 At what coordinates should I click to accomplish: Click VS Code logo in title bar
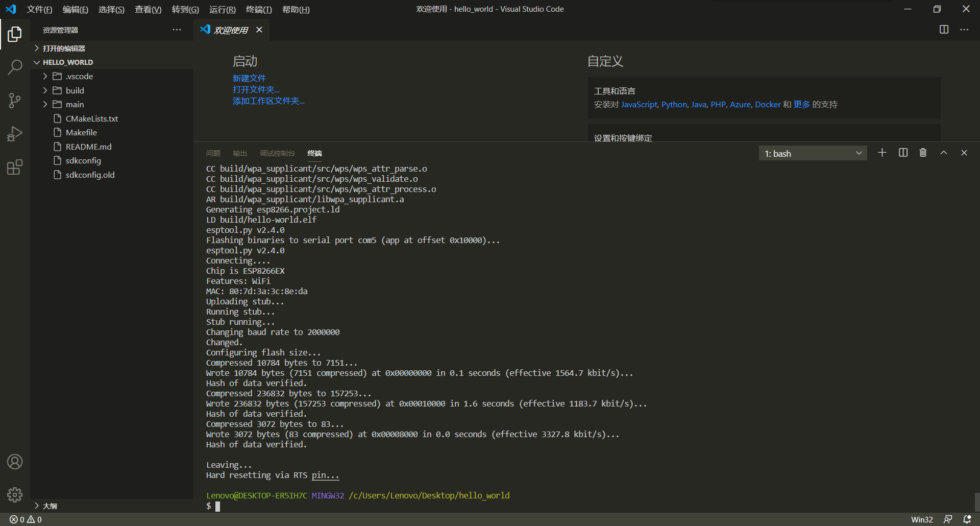click(x=11, y=9)
